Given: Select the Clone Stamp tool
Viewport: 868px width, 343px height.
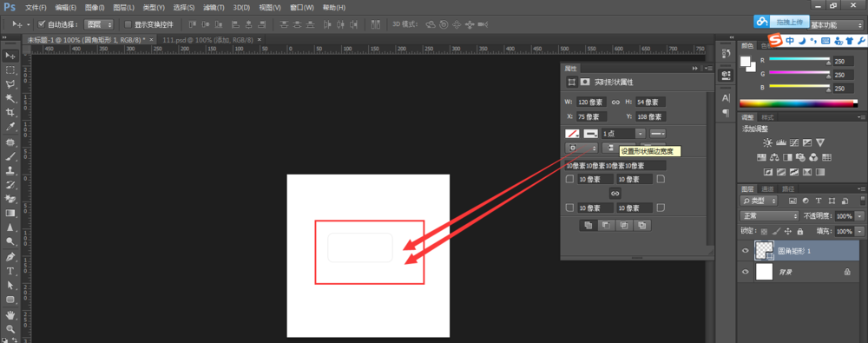Looking at the screenshot, I should pos(10,170).
